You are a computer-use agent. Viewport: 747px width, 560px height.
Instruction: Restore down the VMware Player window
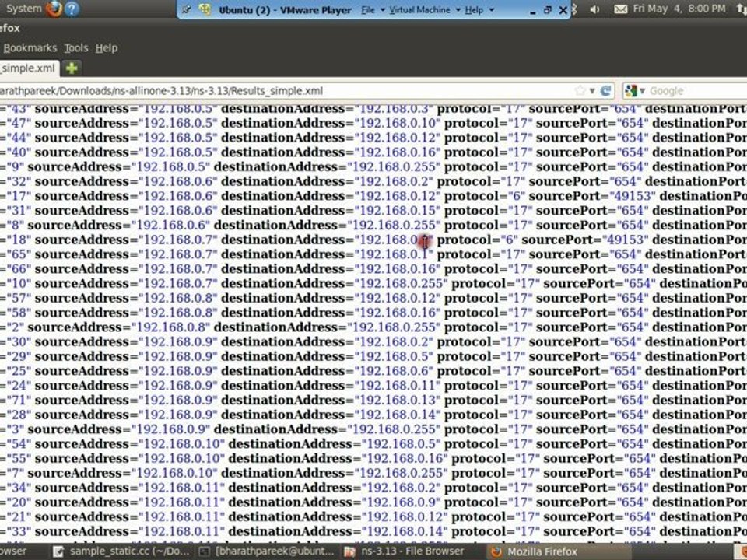tap(547, 10)
